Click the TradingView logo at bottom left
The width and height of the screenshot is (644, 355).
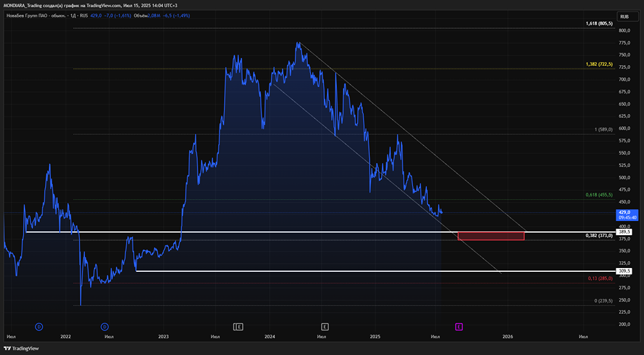(x=22, y=349)
